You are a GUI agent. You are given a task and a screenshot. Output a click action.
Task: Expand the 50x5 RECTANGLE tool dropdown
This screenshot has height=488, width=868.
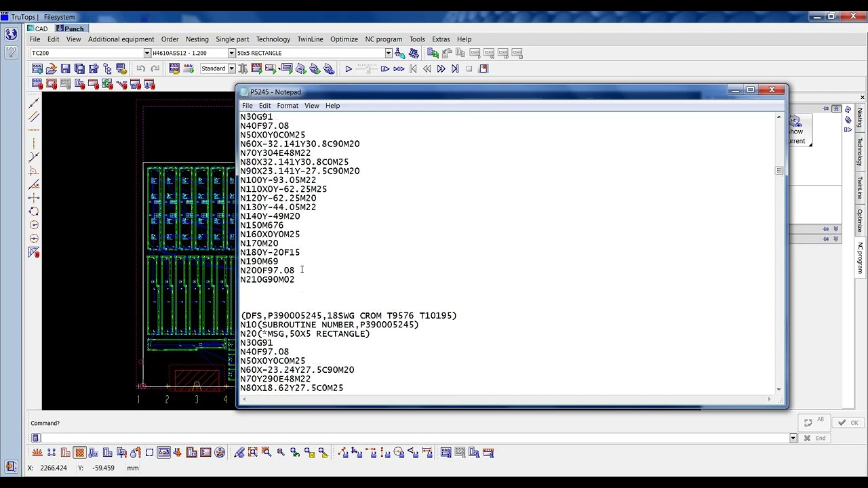389,53
